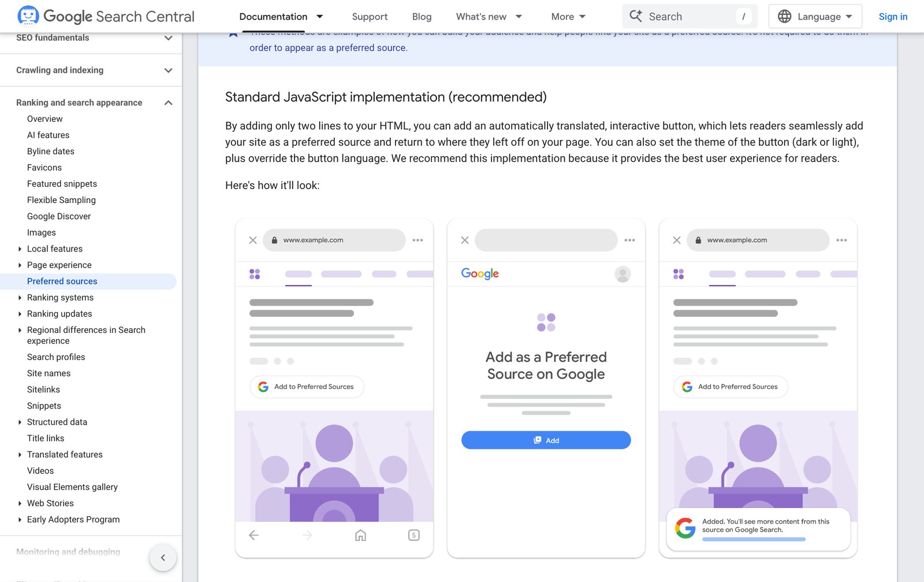
Task: Open the Videos sidebar link
Action: pyautogui.click(x=40, y=471)
